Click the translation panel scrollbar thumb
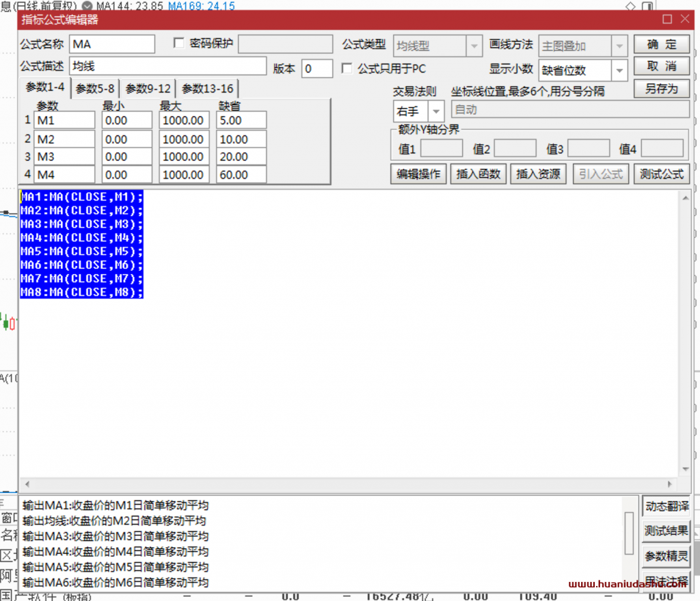The height and width of the screenshot is (601, 700). (x=629, y=533)
